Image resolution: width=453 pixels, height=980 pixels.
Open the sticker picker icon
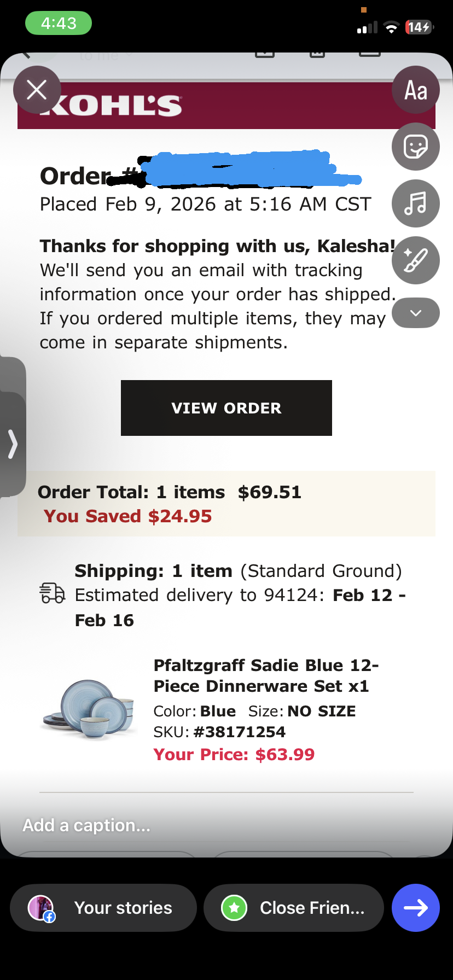point(416,147)
